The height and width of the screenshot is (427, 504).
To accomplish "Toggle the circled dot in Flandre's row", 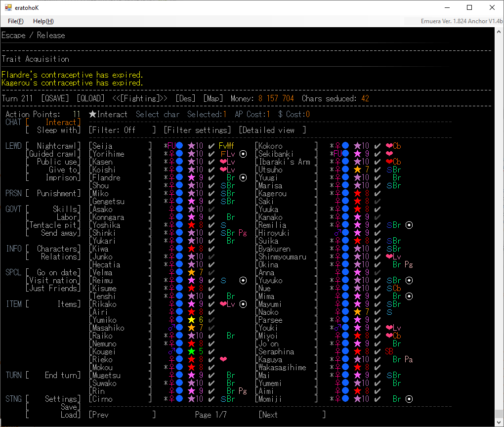I will [243, 178].
